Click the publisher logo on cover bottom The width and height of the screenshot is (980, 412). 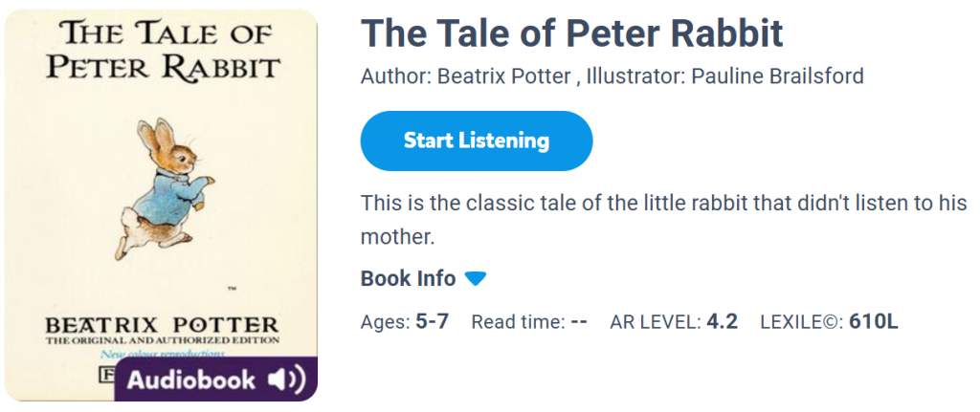107,371
